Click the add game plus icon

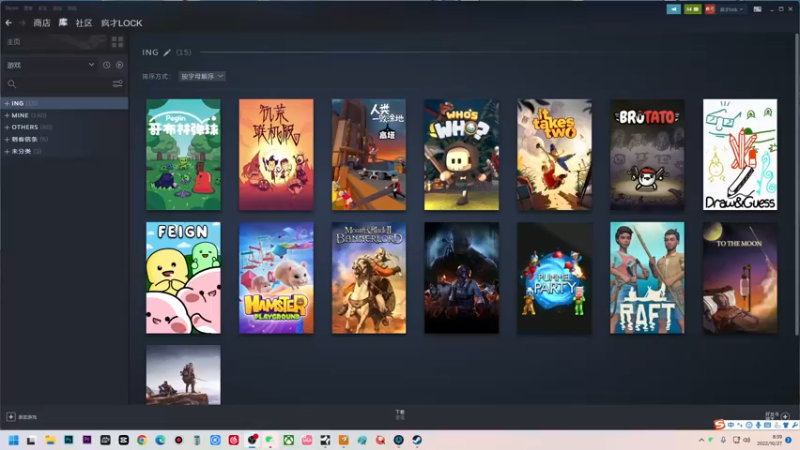[x=11, y=417]
